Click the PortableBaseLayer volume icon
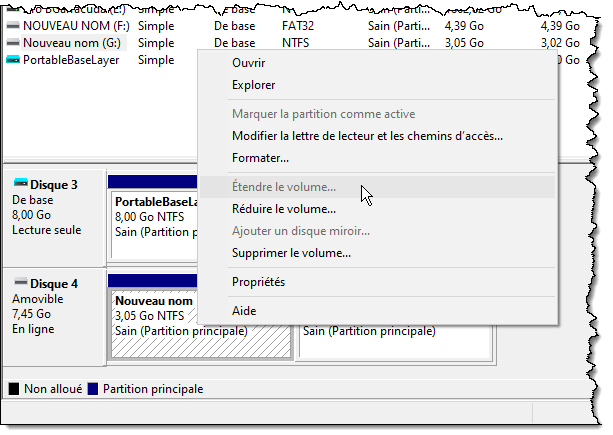Image resolution: width=613 pixels, height=435 pixels. (12, 60)
